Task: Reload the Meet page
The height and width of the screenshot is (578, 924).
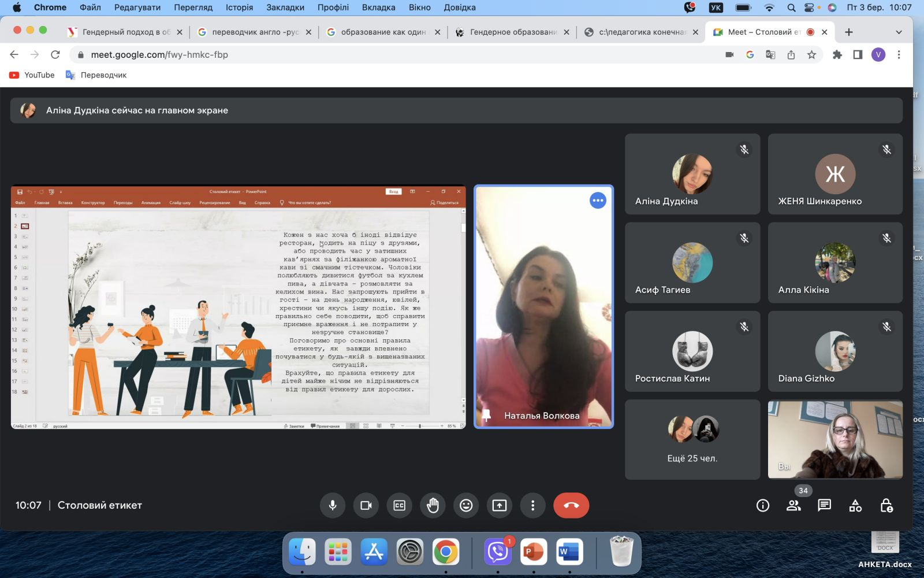Action: [55, 54]
